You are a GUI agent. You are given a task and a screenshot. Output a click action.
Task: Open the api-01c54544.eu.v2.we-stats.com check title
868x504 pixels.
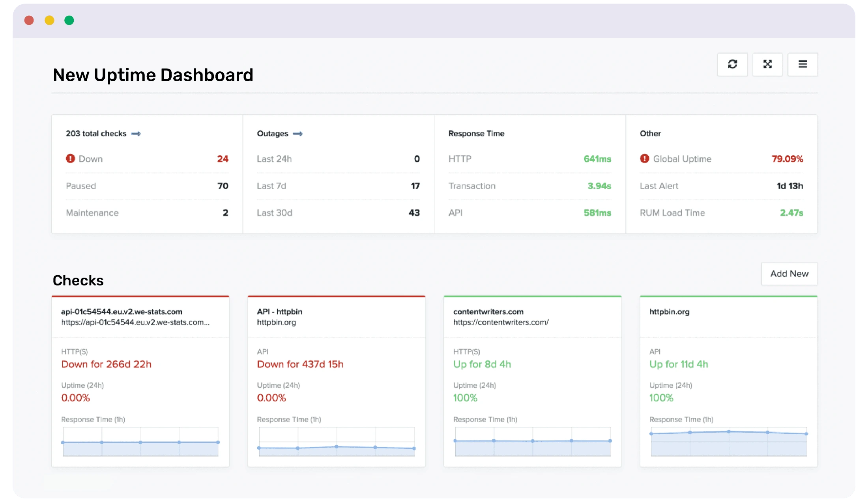pos(122,312)
